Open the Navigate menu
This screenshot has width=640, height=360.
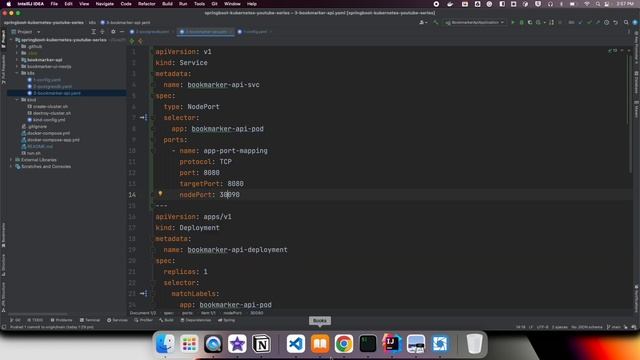[x=104, y=4]
